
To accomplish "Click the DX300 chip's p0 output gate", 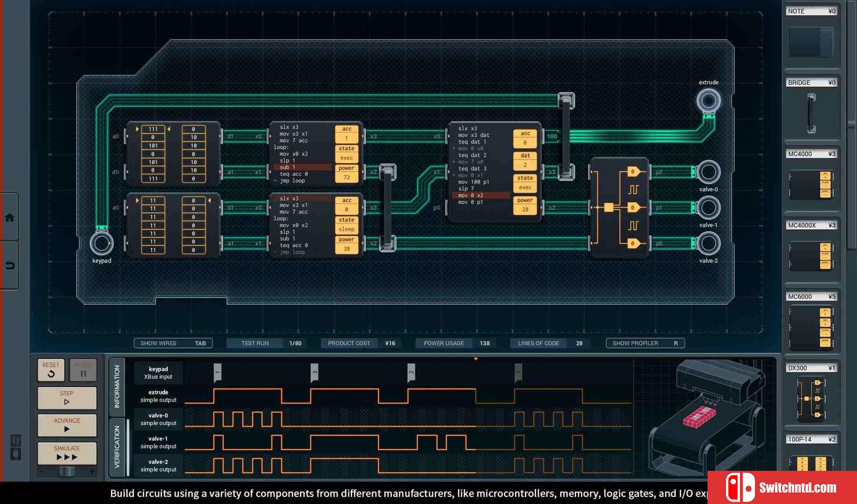I will click(634, 243).
